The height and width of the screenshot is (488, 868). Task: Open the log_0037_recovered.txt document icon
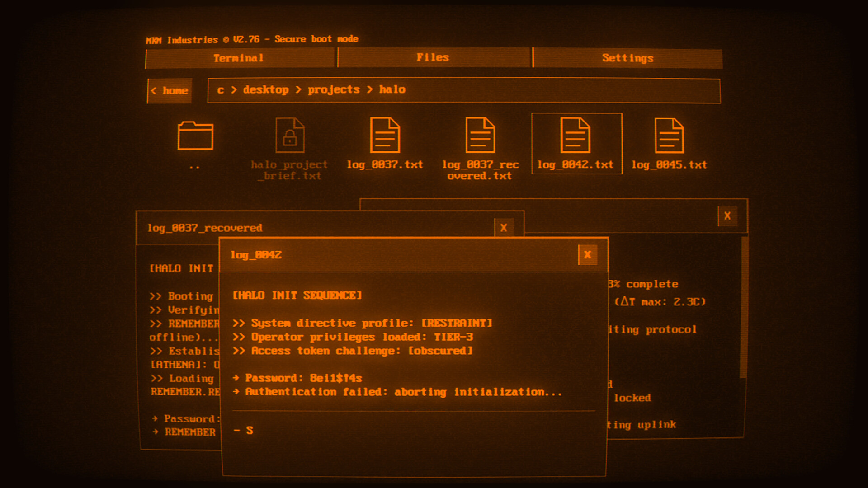coord(481,136)
